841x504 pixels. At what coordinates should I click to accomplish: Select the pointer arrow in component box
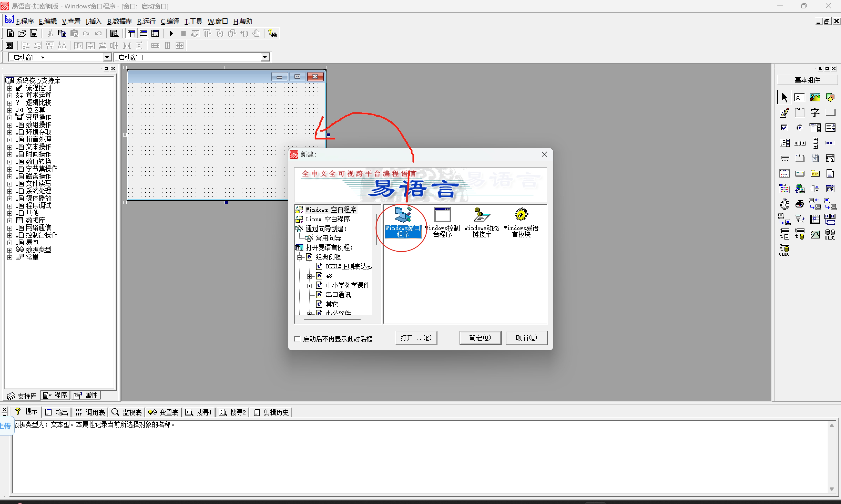coord(784,97)
